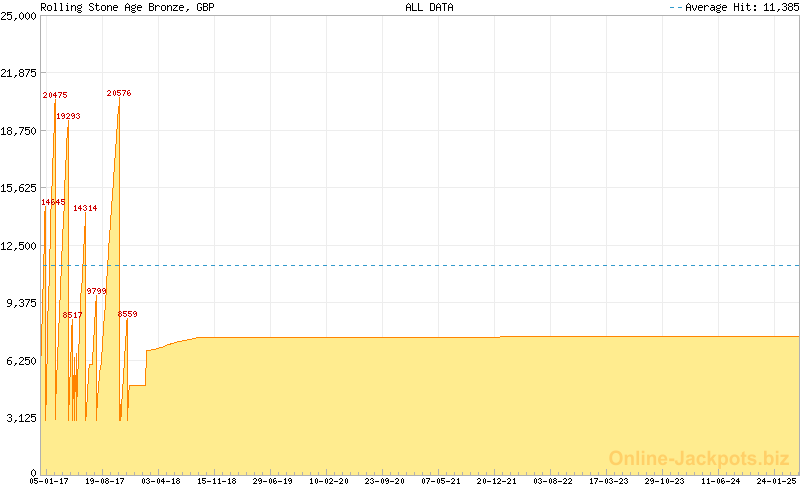The image size is (800, 490).
Task: Click the 15-11-18 date axis label
Action: tap(217, 481)
